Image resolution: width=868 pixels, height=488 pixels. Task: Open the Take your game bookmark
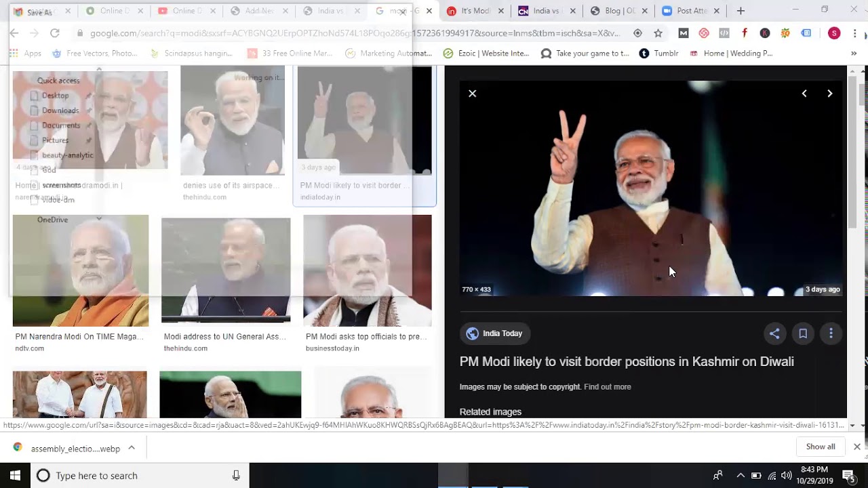point(585,54)
